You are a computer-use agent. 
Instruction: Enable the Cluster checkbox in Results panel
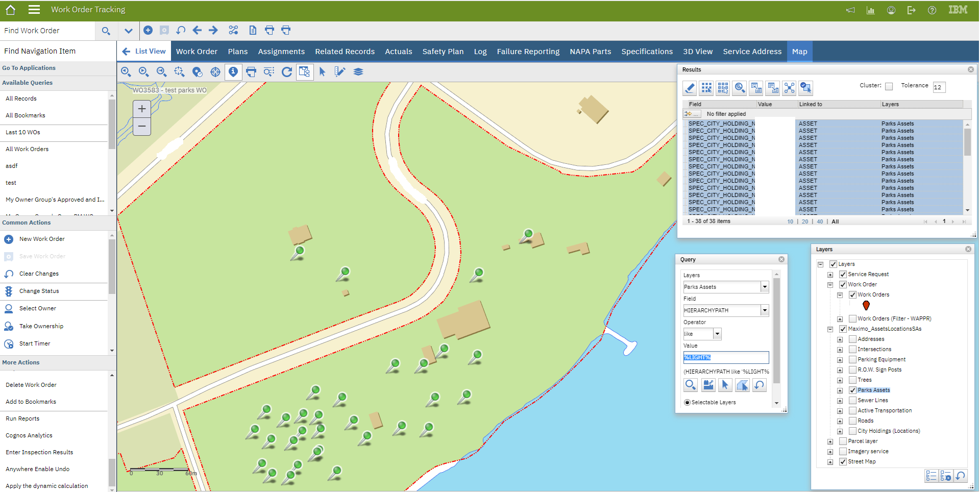coord(889,86)
